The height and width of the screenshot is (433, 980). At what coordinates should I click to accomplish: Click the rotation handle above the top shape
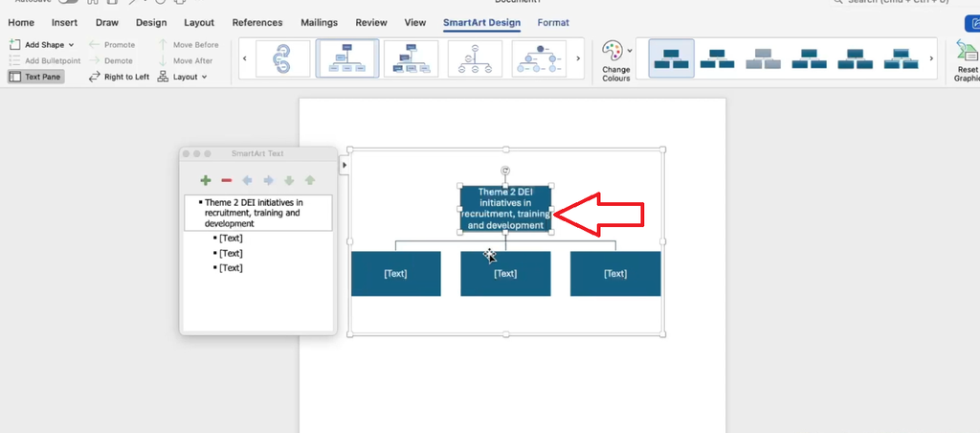[x=505, y=171]
